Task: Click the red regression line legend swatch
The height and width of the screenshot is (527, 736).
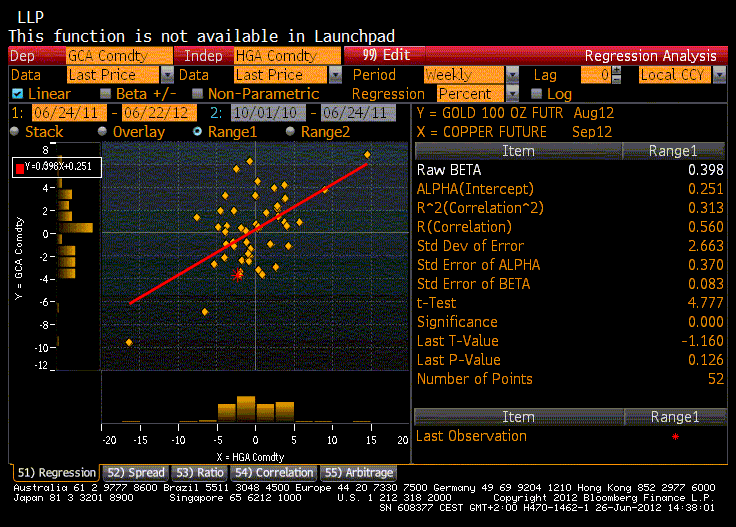Action: click(x=21, y=167)
